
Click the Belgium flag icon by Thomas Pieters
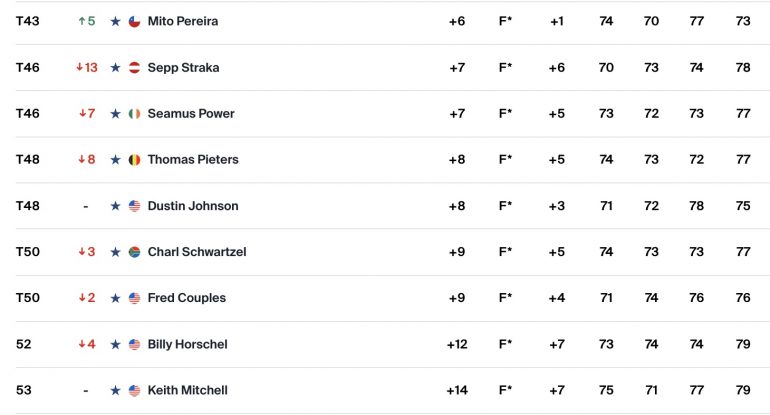pos(135,160)
